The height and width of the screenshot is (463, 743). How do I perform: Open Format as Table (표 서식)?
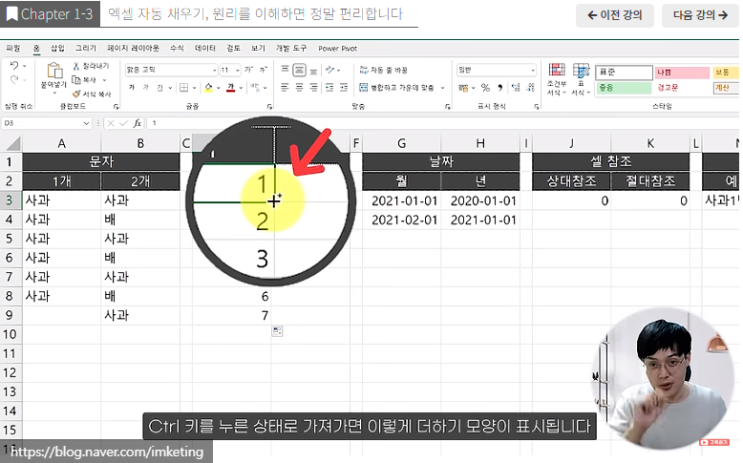(x=581, y=79)
